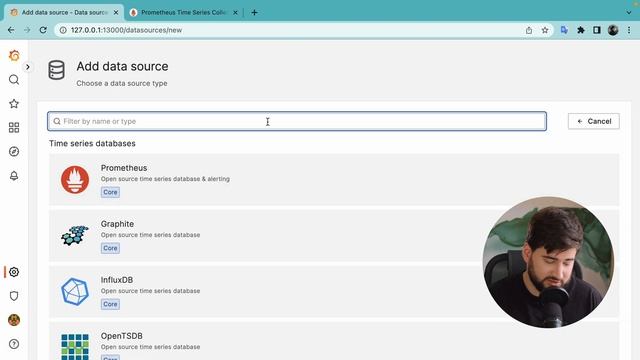Select the Prometheus data source
The width and height of the screenshot is (640, 360).
tap(334, 180)
